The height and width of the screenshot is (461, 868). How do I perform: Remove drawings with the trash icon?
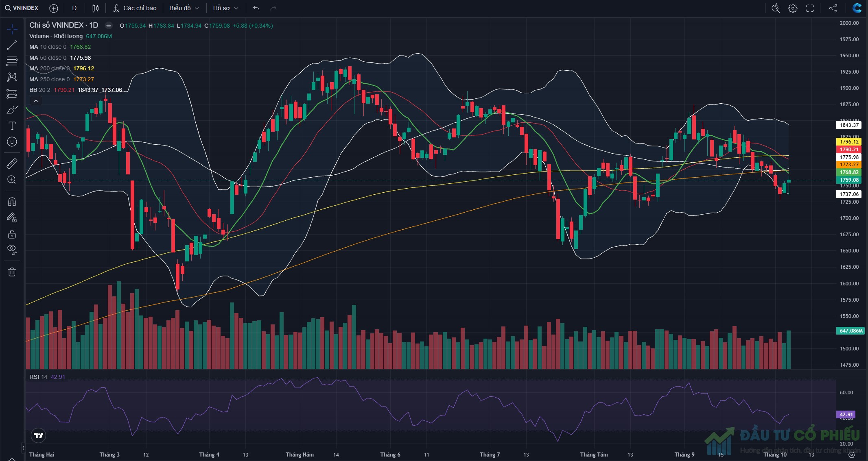tap(12, 272)
